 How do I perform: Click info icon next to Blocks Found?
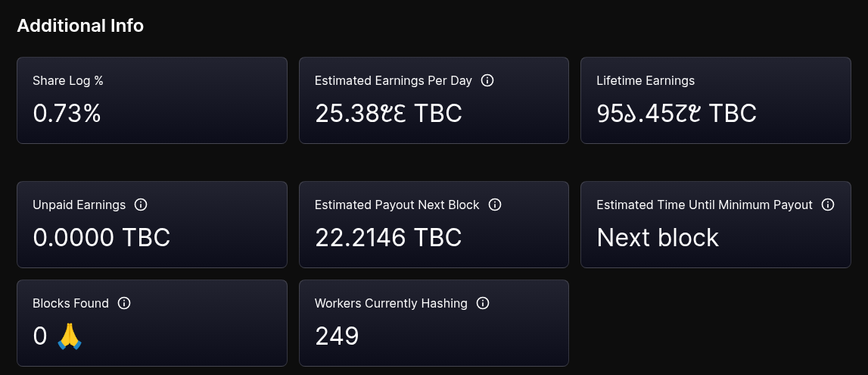pyautogui.click(x=125, y=303)
